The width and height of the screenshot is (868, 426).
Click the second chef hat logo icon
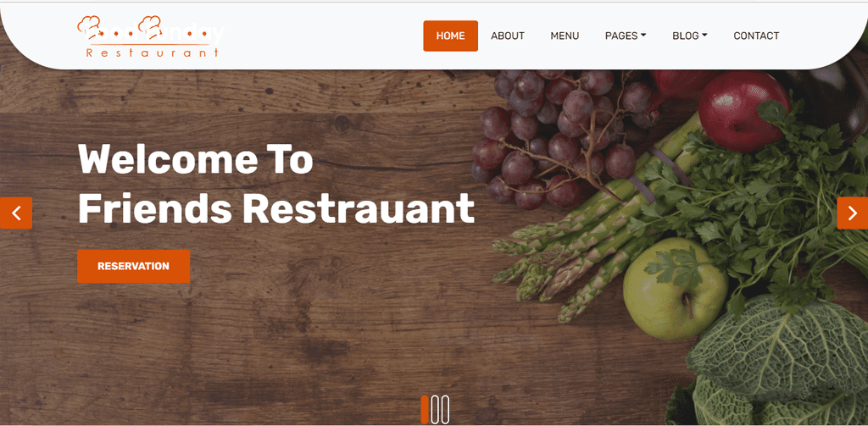pos(150,26)
